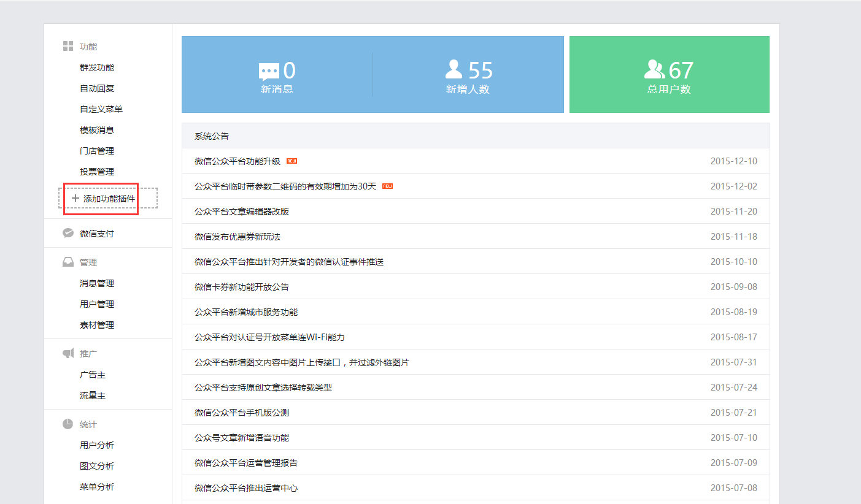Click date 2015-07-31
The width and height of the screenshot is (861, 504).
click(734, 362)
